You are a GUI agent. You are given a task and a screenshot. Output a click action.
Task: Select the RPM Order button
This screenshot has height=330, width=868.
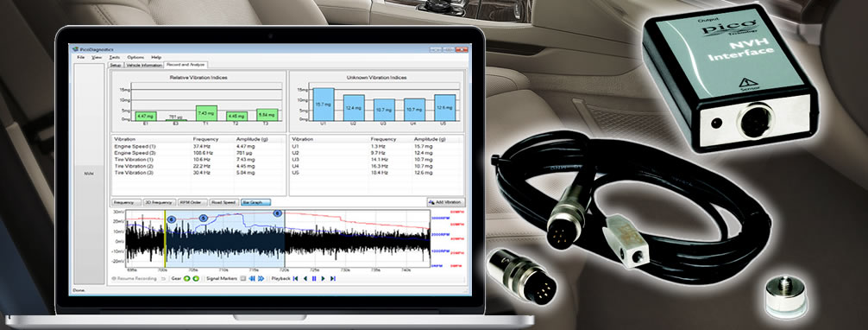[192, 202]
